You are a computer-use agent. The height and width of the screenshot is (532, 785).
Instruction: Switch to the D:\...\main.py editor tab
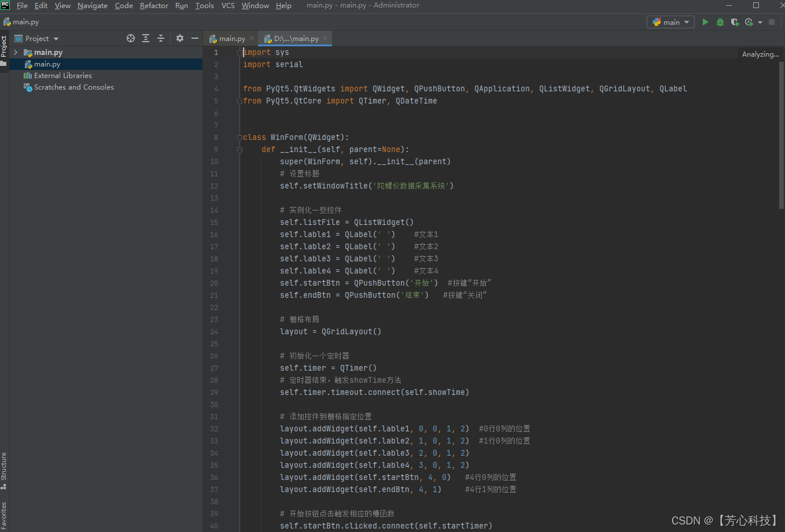click(x=296, y=39)
